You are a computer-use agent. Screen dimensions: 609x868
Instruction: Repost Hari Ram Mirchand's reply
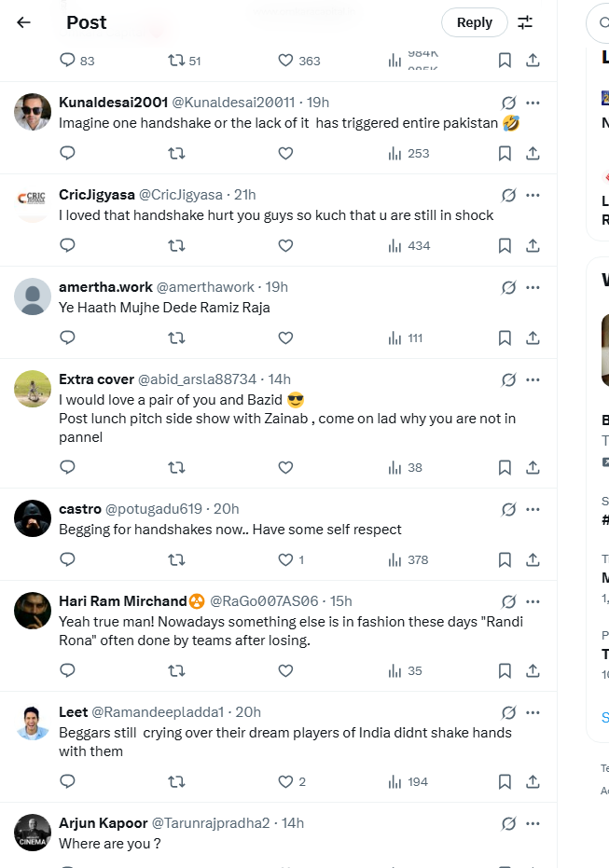[x=176, y=670]
